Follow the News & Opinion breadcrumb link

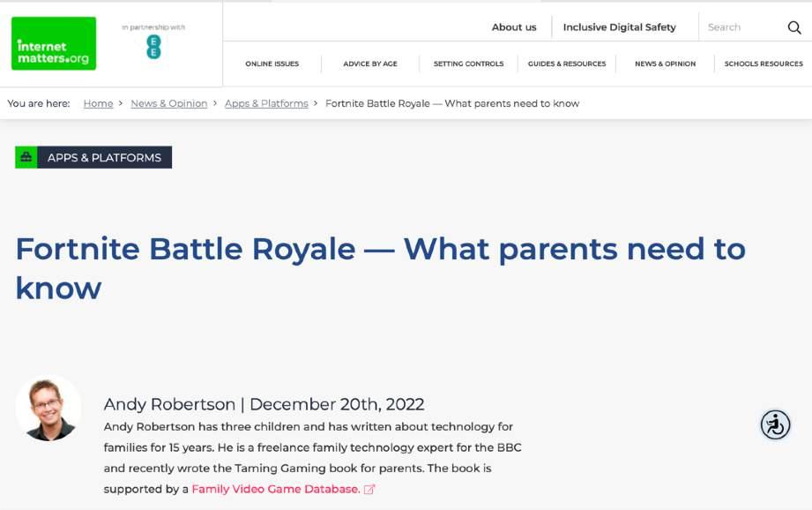(168, 103)
